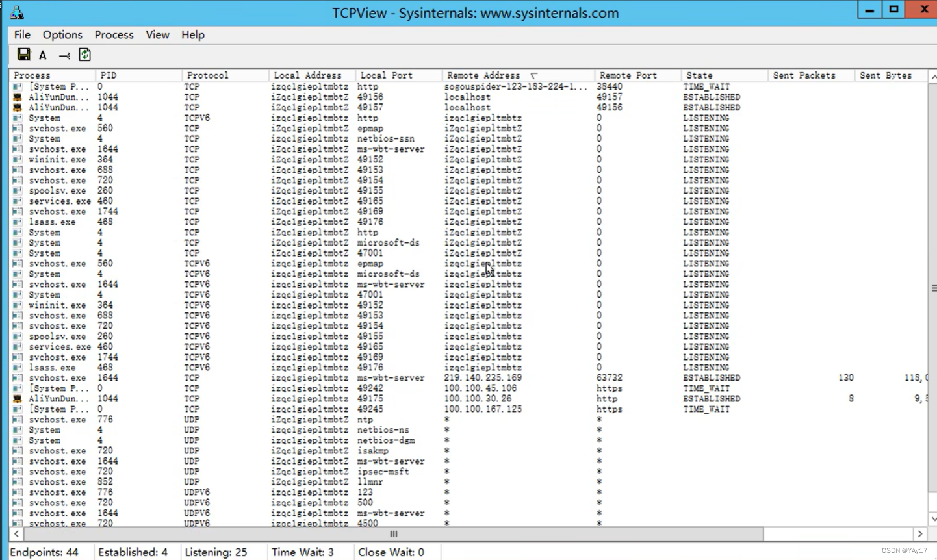Click the local port 'ntp' cell
The width and height of the screenshot is (937, 560).
coord(365,420)
